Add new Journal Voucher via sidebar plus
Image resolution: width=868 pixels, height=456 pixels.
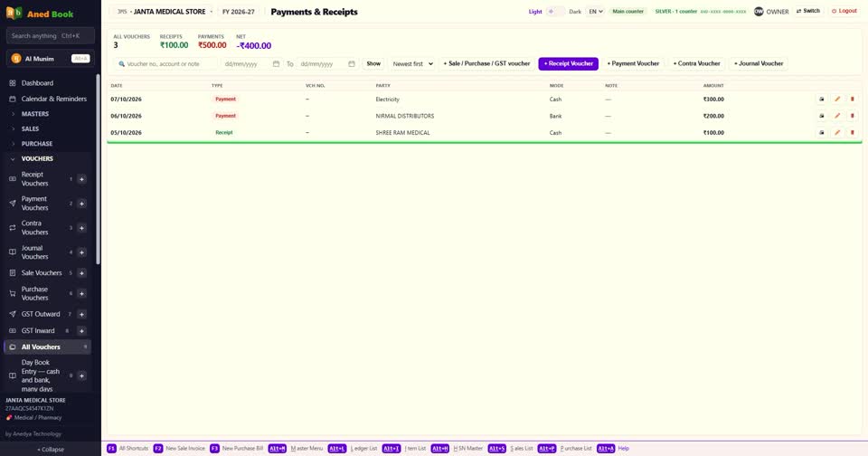(81, 252)
